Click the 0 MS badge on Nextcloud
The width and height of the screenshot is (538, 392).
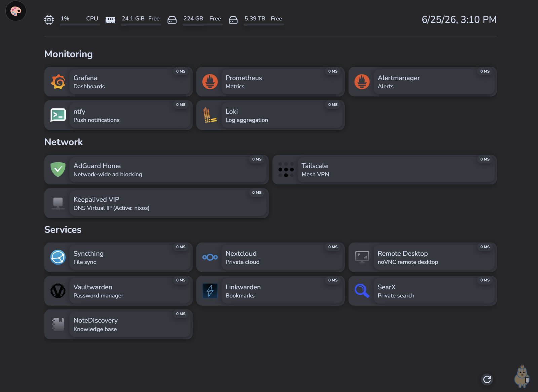[333, 247]
